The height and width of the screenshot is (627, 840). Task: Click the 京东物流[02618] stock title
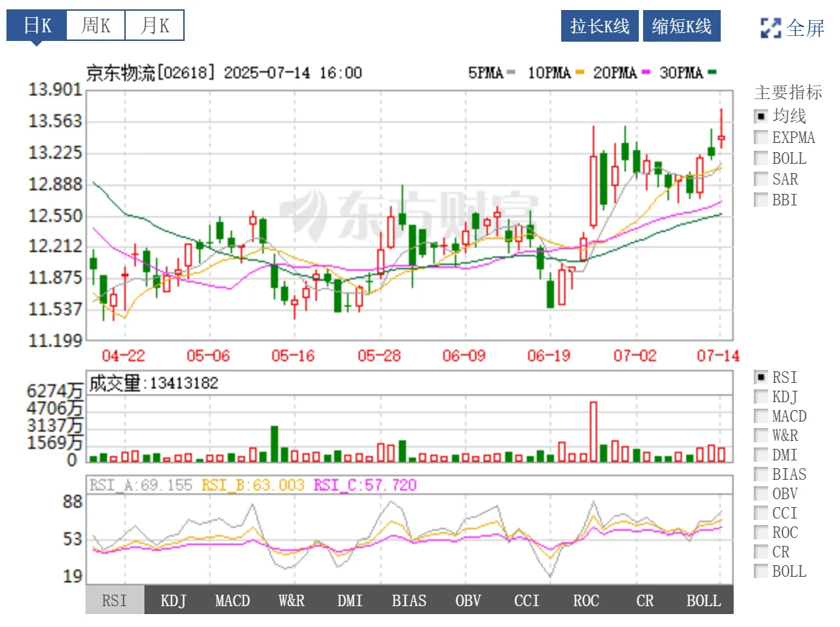151,73
